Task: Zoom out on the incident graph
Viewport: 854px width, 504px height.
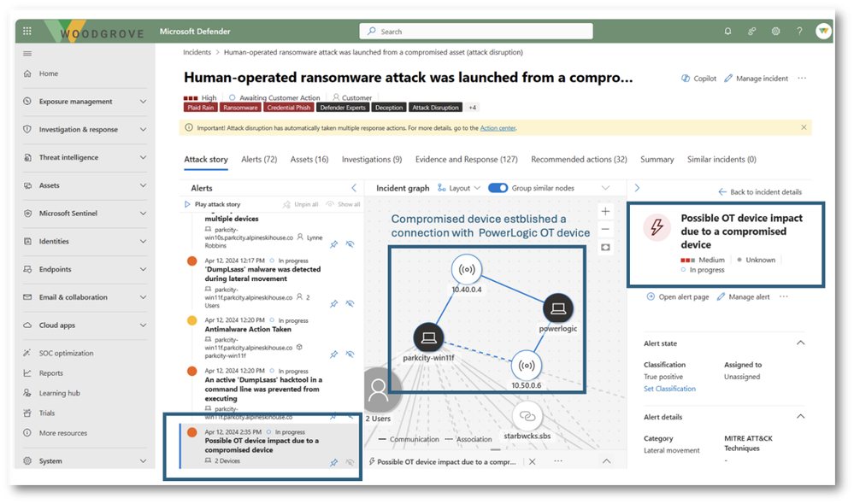Action: click(605, 229)
